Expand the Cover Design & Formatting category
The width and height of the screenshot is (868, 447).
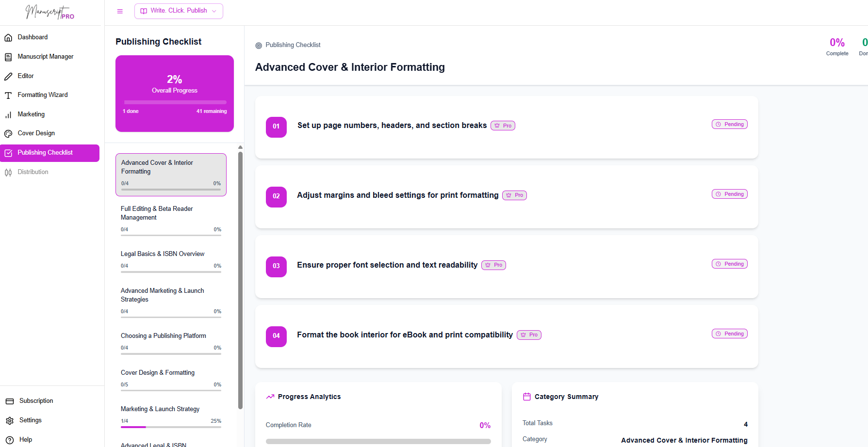click(x=158, y=372)
